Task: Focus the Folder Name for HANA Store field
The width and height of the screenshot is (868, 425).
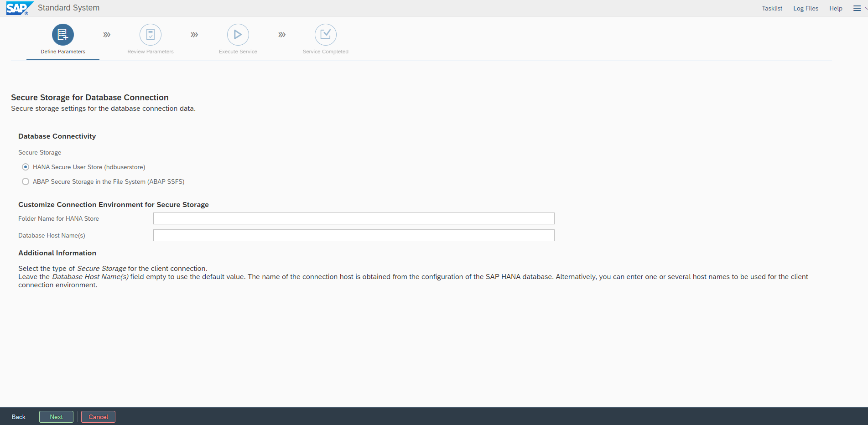Action: point(353,218)
